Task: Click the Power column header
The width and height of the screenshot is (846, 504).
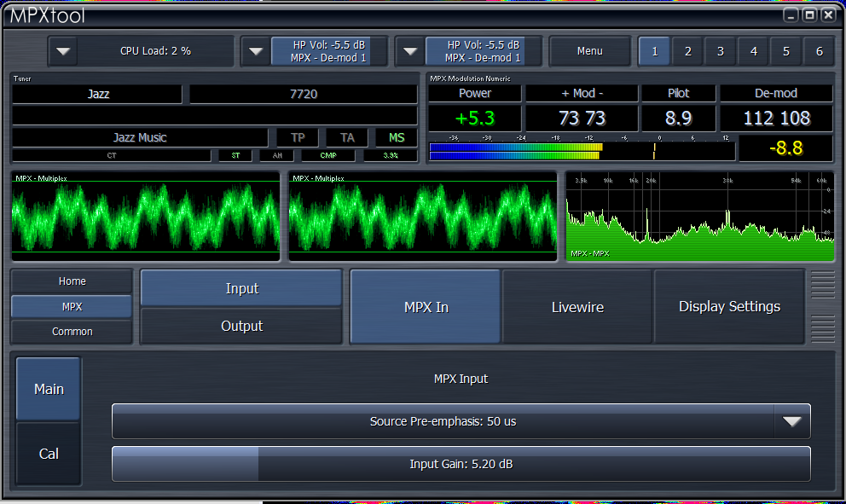Action: click(475, 93)
